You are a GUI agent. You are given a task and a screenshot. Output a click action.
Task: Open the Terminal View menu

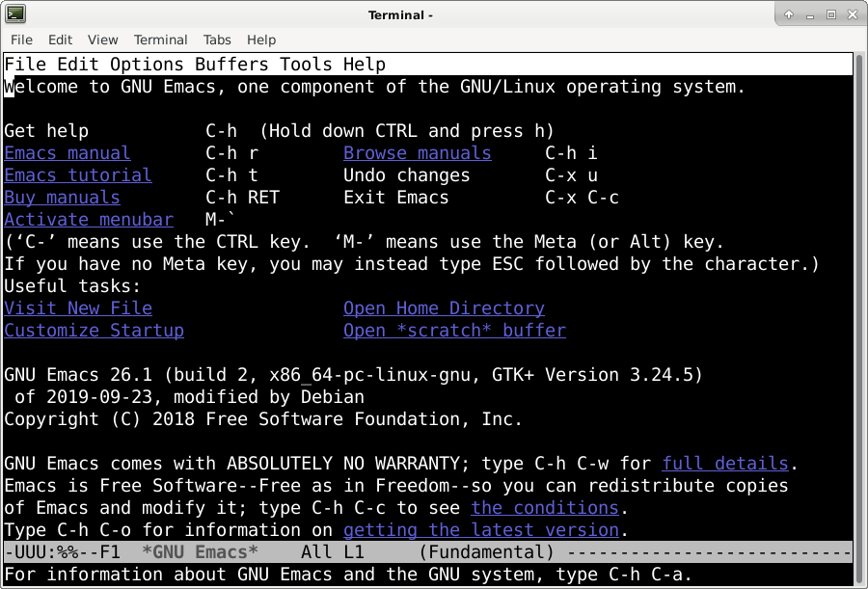(102, 40)
